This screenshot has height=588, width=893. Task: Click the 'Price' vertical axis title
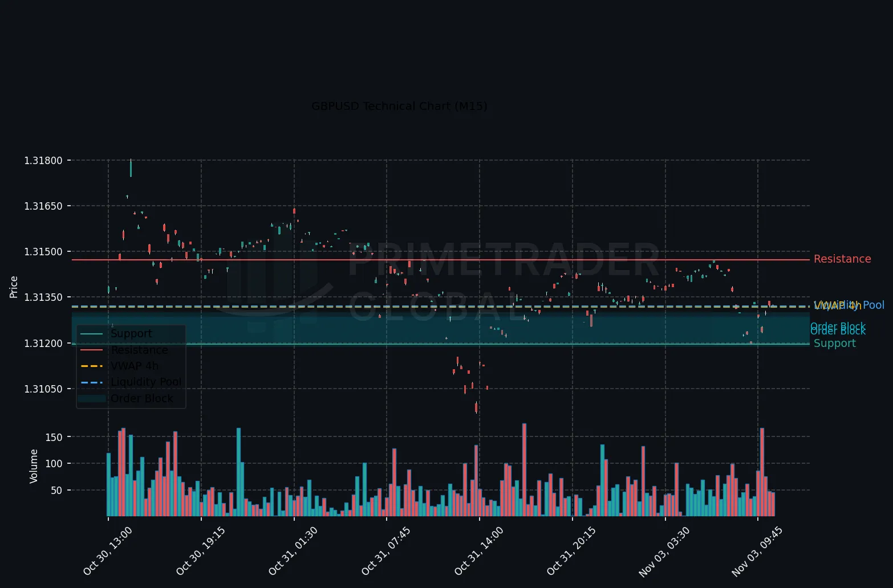14,287
